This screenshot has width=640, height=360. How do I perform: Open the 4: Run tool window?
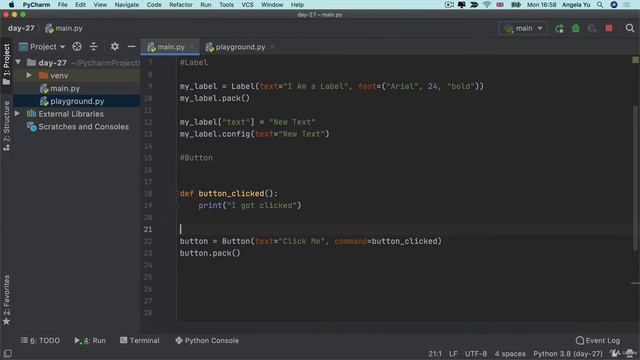[90, 340]
